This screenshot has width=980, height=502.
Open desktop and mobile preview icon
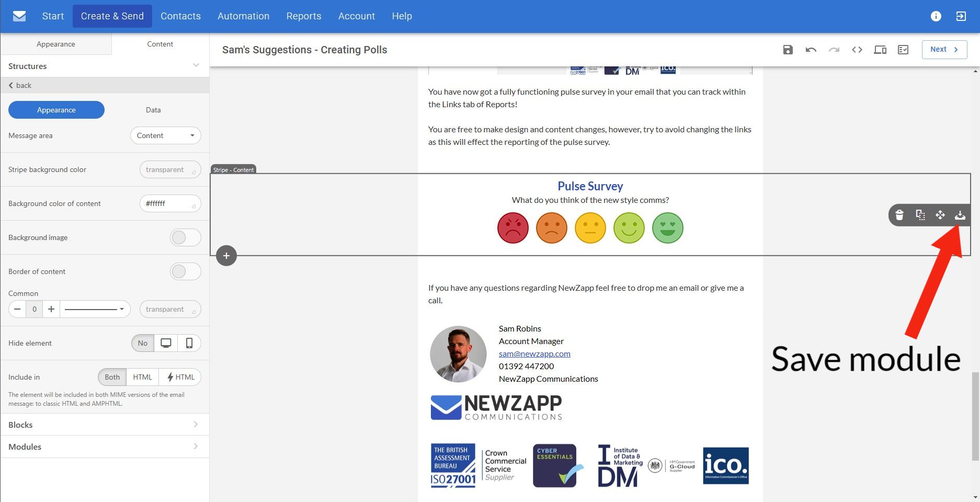tap(880, 50)
